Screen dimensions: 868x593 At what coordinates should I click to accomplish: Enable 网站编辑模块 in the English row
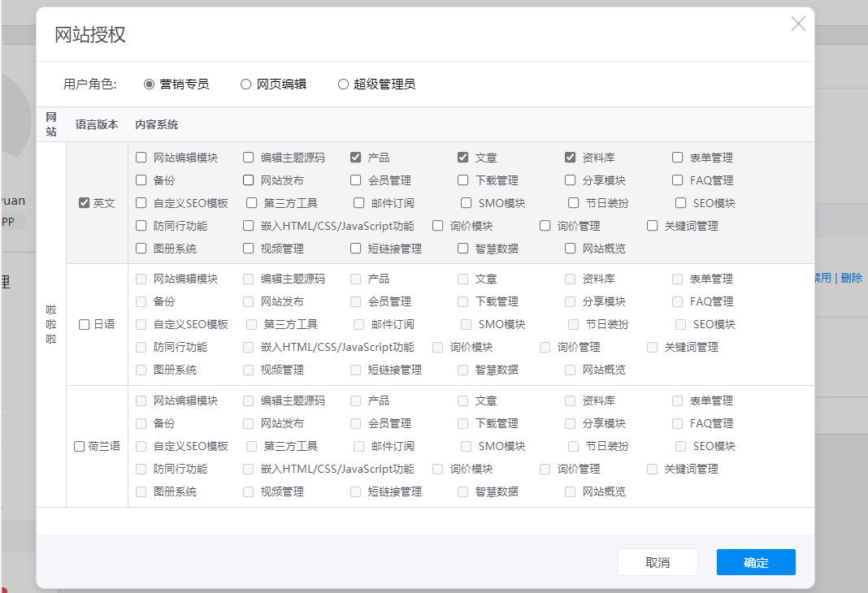point(141,157)
